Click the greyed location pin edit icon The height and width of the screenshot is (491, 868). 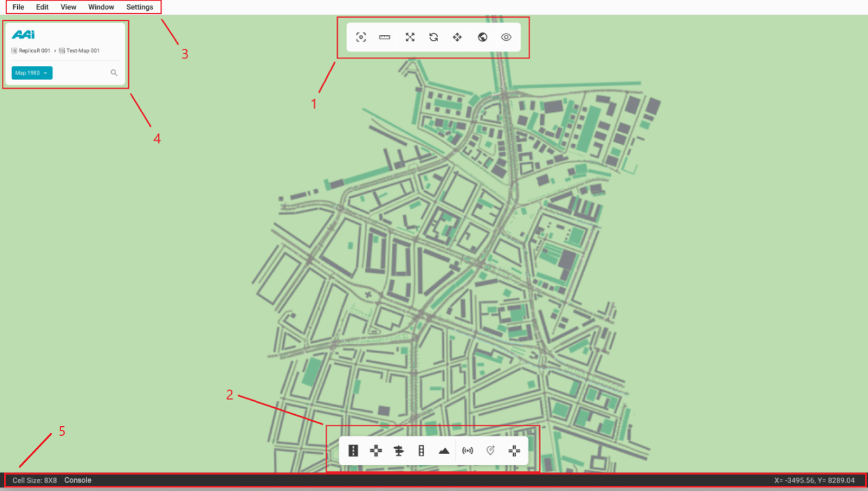(x=490, y=451)
